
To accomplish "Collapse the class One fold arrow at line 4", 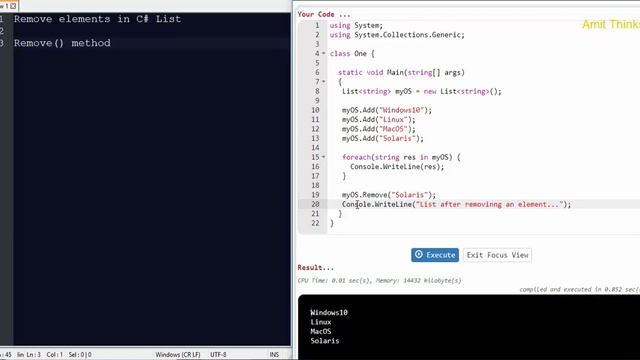I will [x=324, y=53].
